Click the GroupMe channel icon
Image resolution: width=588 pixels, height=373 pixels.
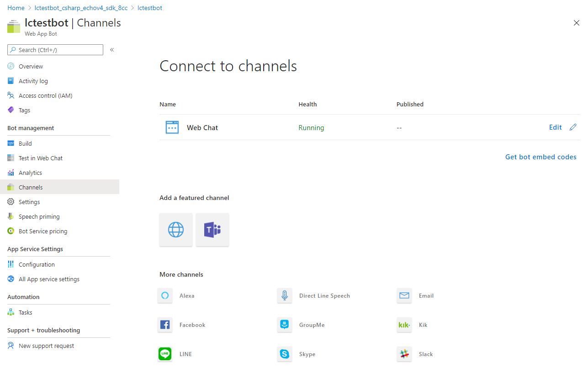tap(285, 325)
